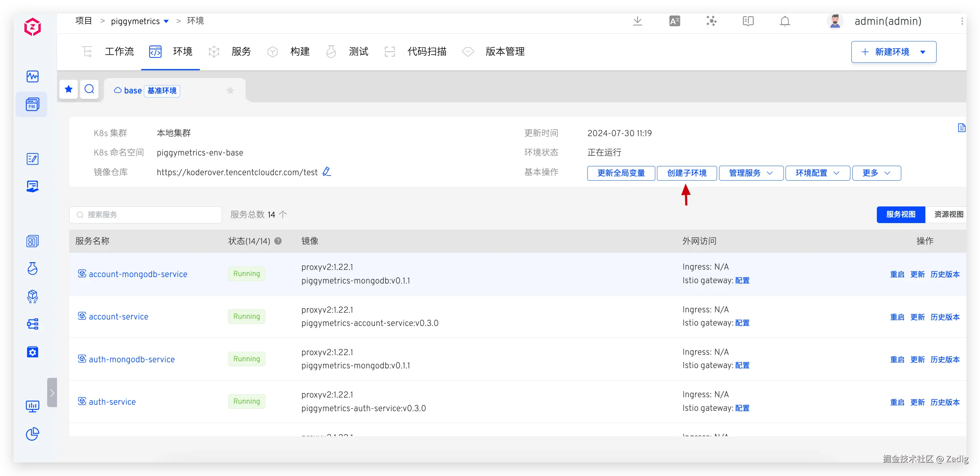Open the Zadig logo home icon

pos(32,27)
